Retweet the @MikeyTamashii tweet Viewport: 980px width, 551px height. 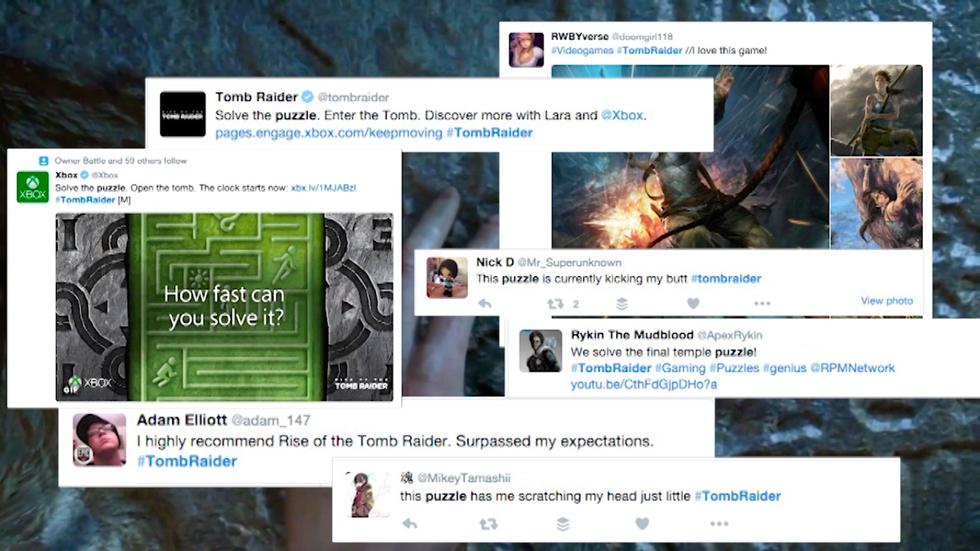[488, 524]
